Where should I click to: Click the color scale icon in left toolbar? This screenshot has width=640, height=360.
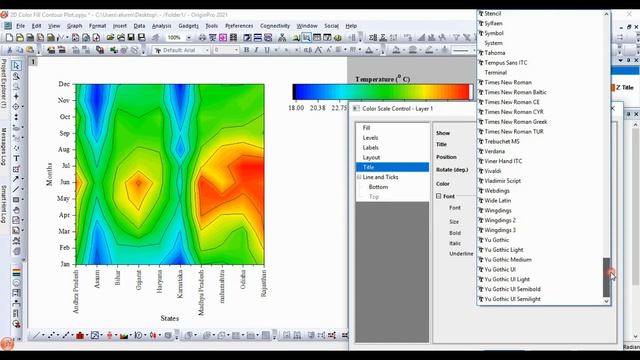16,272
